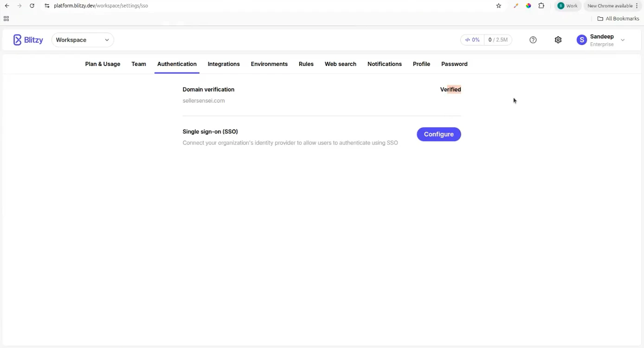644x348 pixels.
Task: Click the code usage 0% indicator
Action: pyautogui.click(x=472, y=40)
